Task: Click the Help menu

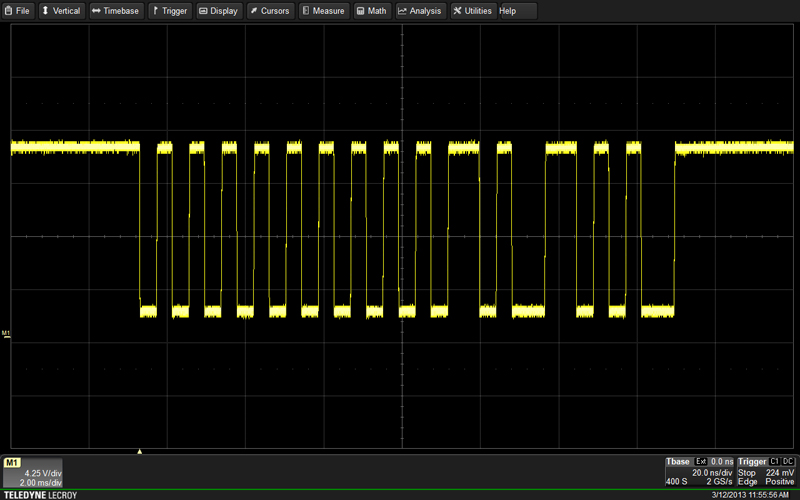Action: (508, 11)
